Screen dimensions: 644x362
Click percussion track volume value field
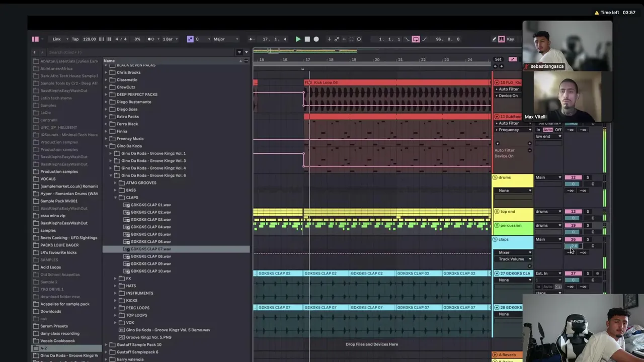tap(573, 232)
